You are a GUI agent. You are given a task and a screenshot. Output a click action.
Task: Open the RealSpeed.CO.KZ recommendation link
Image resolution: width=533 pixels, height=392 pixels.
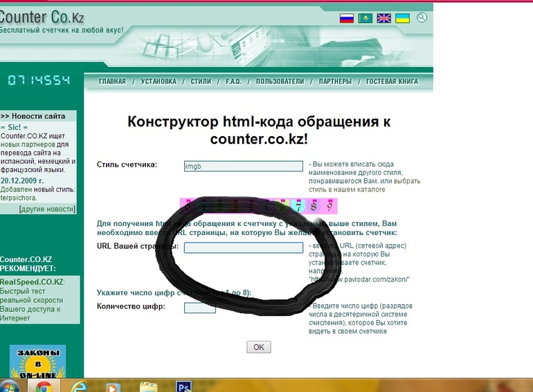31,281
